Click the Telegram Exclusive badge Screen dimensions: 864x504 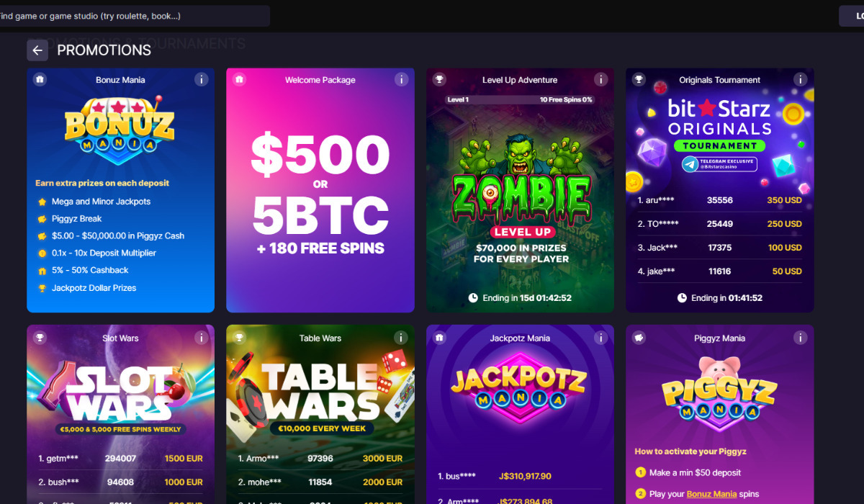point(719,165)
